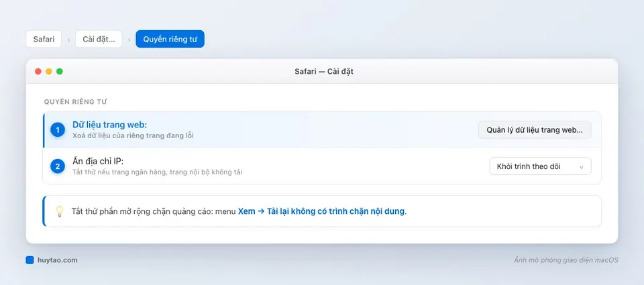Viewport: 644px width, 285px height.
Task: Open the huytao.com site link
Action: coord(57,260)
